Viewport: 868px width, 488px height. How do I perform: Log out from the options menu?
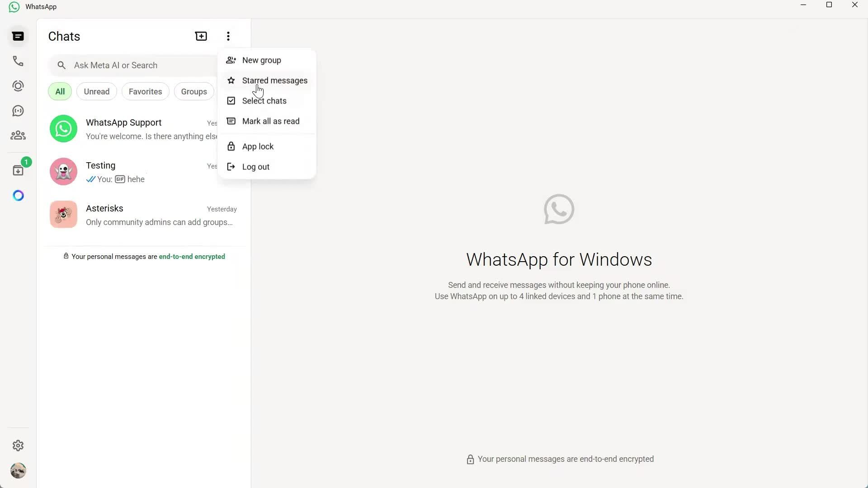point(255,166)
